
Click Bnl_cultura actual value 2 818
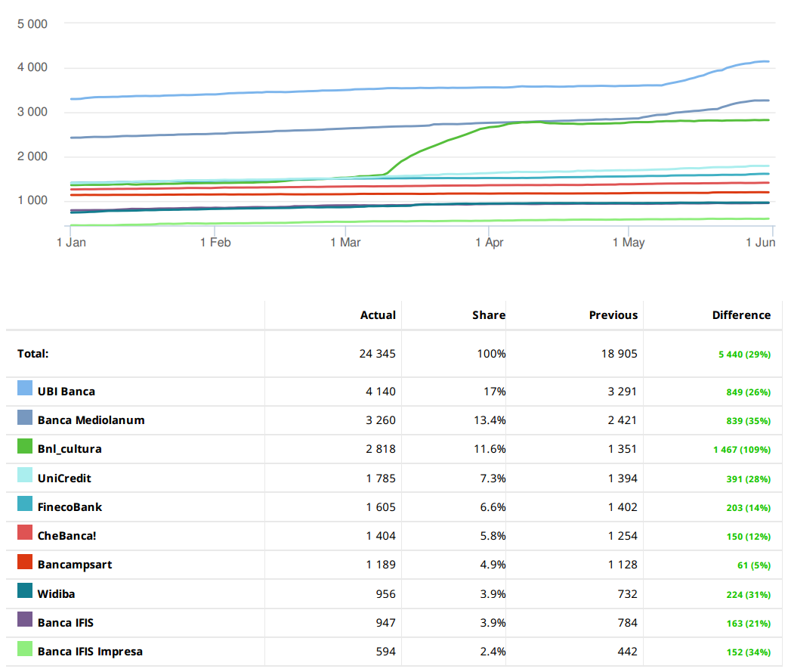click(381, 449)
